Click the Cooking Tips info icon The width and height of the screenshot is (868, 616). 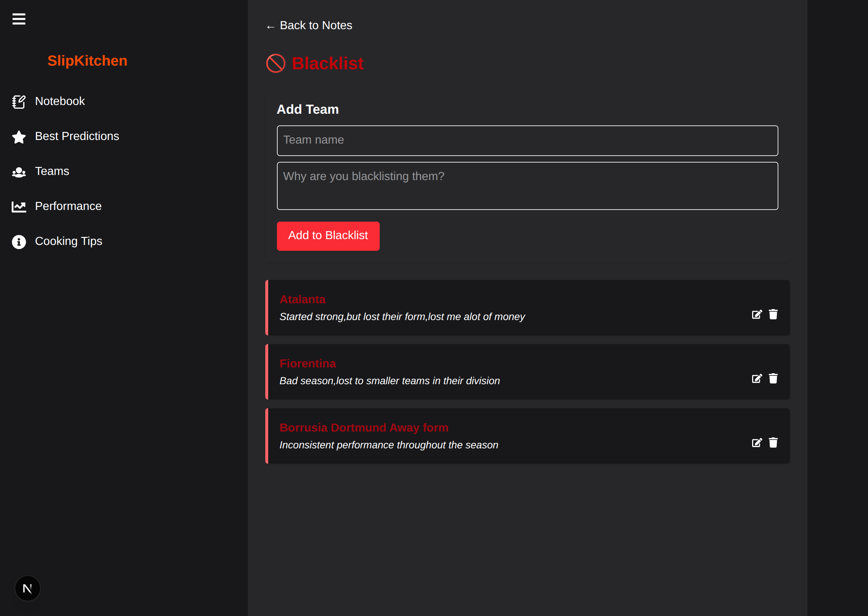(19, 242)
